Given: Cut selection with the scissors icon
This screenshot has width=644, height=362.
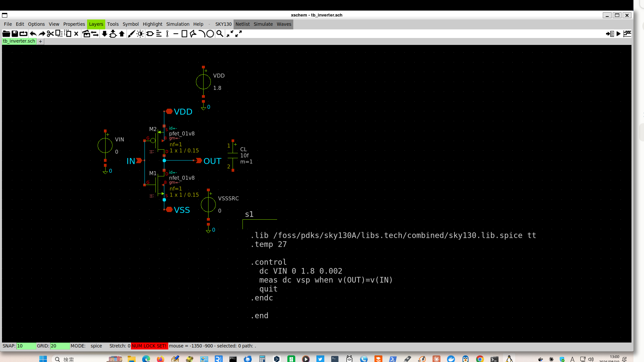Looking at the screenshot, I should [x=50, y=34].
